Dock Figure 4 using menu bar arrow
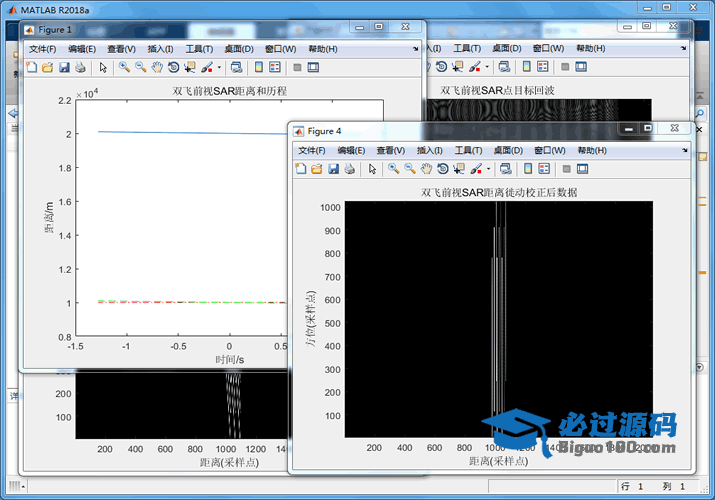 pos(684,150)
